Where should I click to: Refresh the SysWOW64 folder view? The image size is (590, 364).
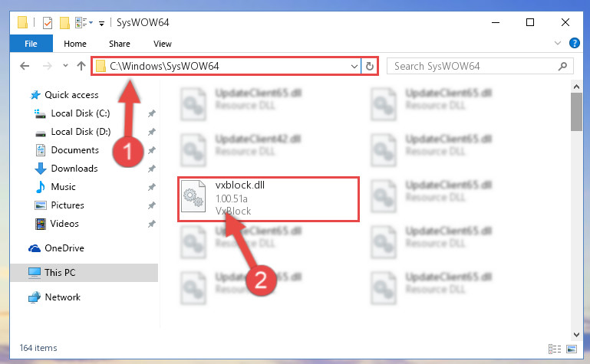[x=370, y=67]
